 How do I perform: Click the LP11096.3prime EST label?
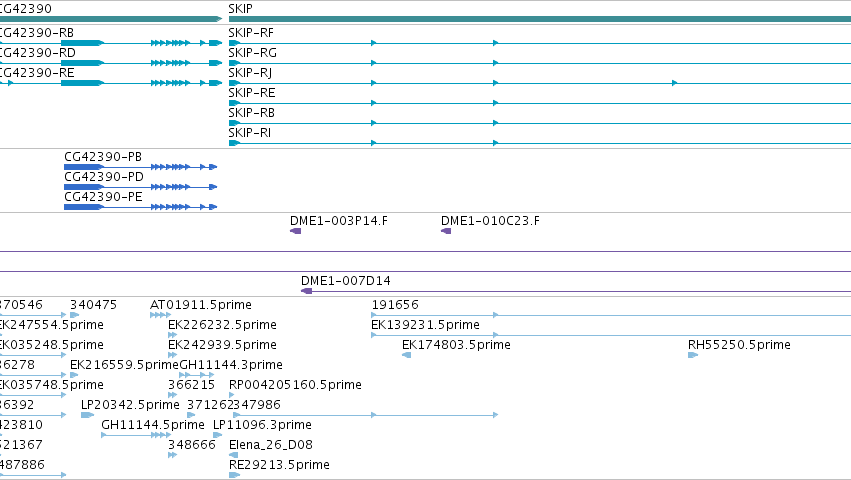262,425
